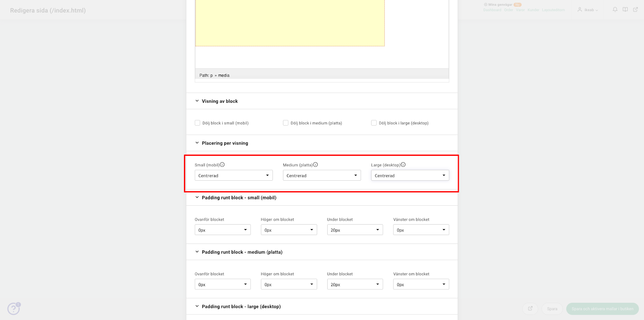
Task: Click the Spara button
Action: point(552,309)
